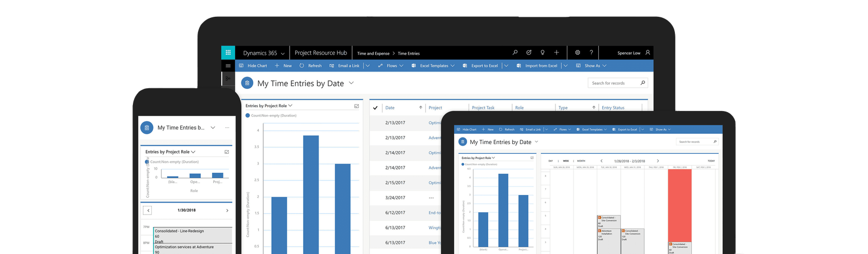Open the app launcher waffle in the large window
The height and width of the screenshot is (254, 868).
pyautogui.click(x=228, y=53)
